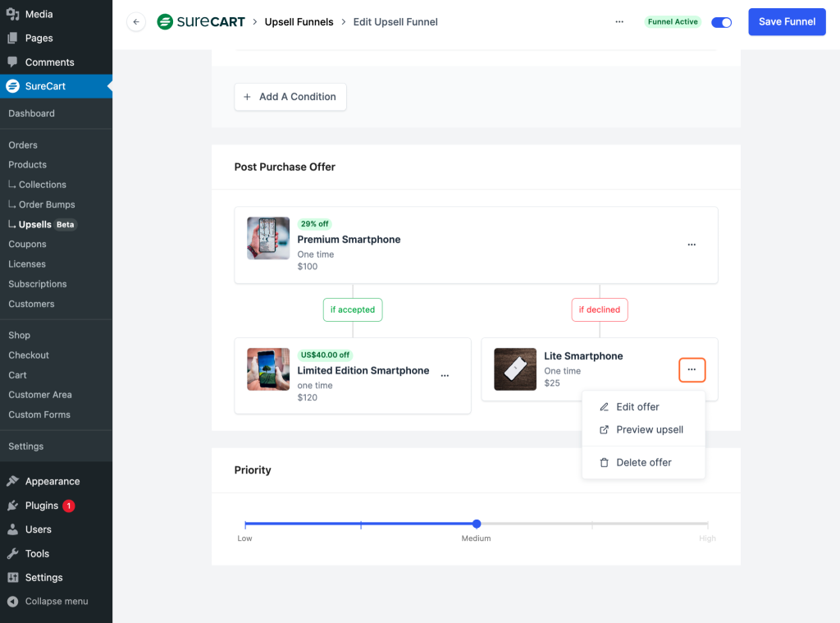Collapse the WordPress admin menu
This screenshot has height=623, width=840.
[48, 602]
